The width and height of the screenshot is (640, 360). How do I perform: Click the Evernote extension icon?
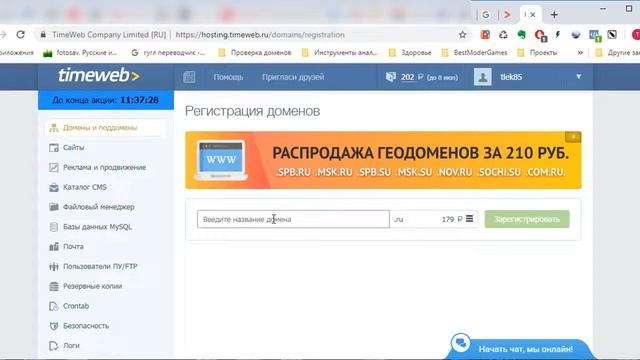pyautogui.click(x=522, y=35)
